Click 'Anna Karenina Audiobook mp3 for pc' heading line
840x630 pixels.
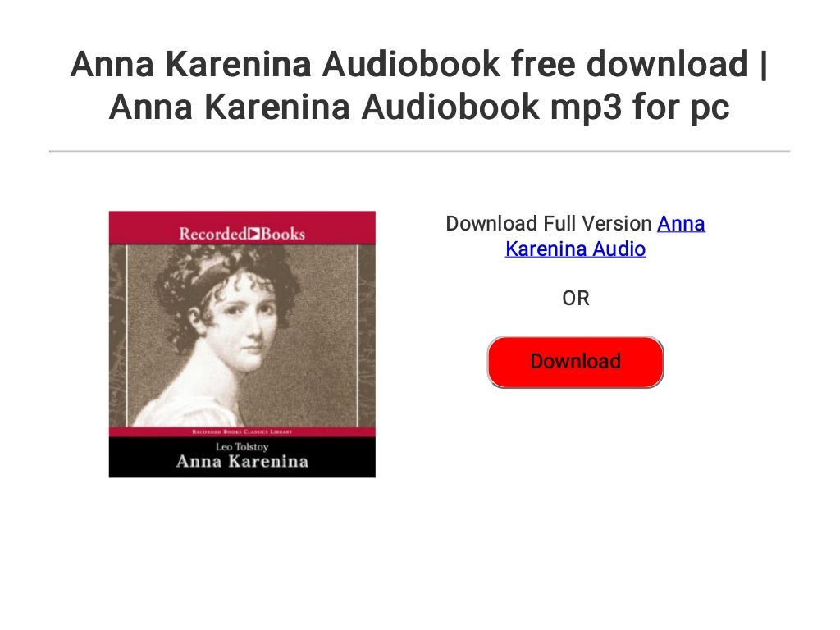click(419, 107)
